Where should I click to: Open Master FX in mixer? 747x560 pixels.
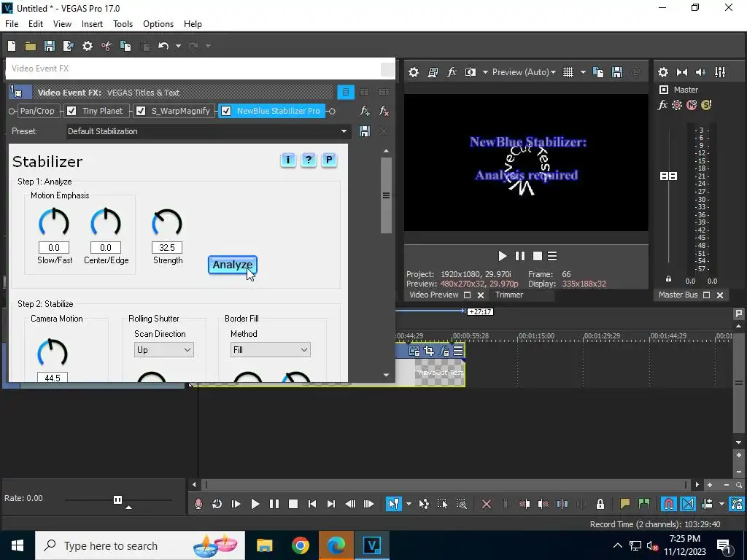tap(662, 105)
